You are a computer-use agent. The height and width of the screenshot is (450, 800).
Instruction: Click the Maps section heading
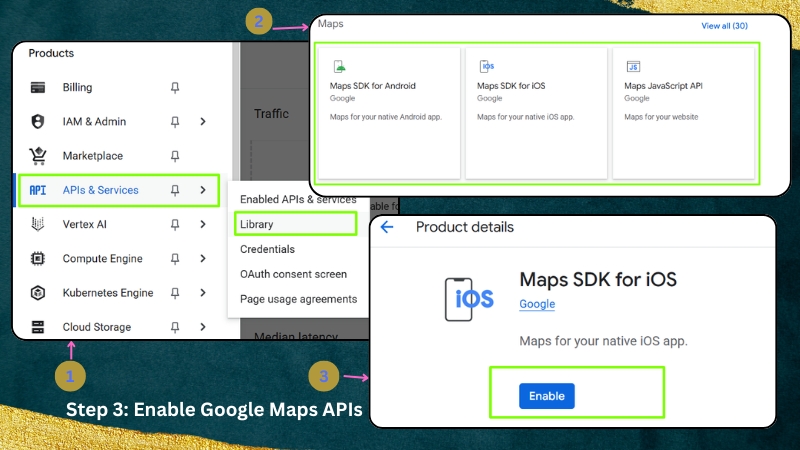tap(331, 23)
